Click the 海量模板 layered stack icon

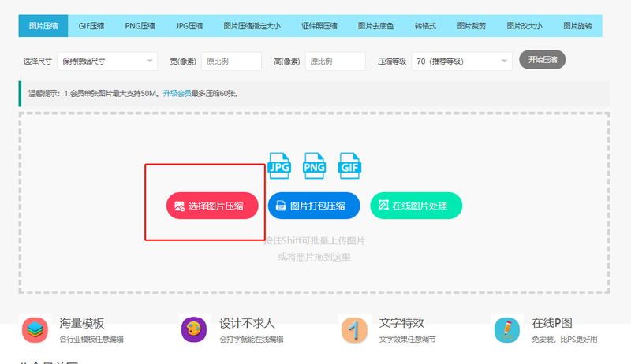tap(35, 329)
